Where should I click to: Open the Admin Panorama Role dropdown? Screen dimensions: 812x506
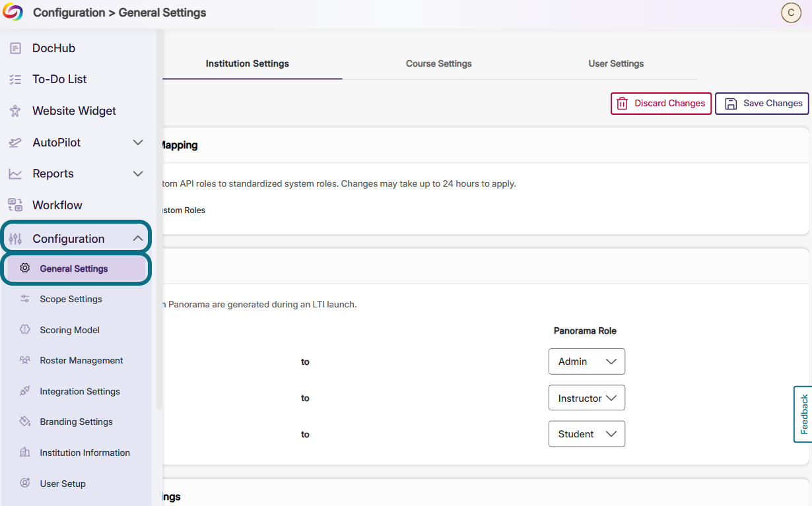click(x=587, y=362)
